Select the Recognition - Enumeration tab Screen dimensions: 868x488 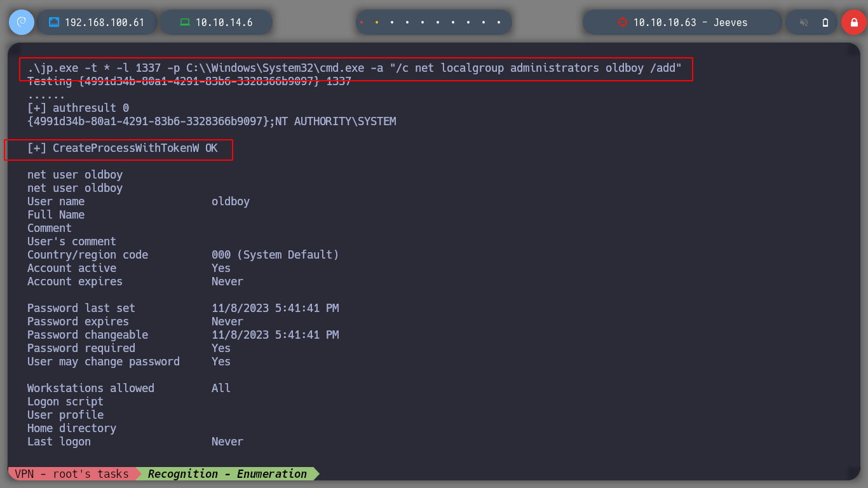pos(227,474)
